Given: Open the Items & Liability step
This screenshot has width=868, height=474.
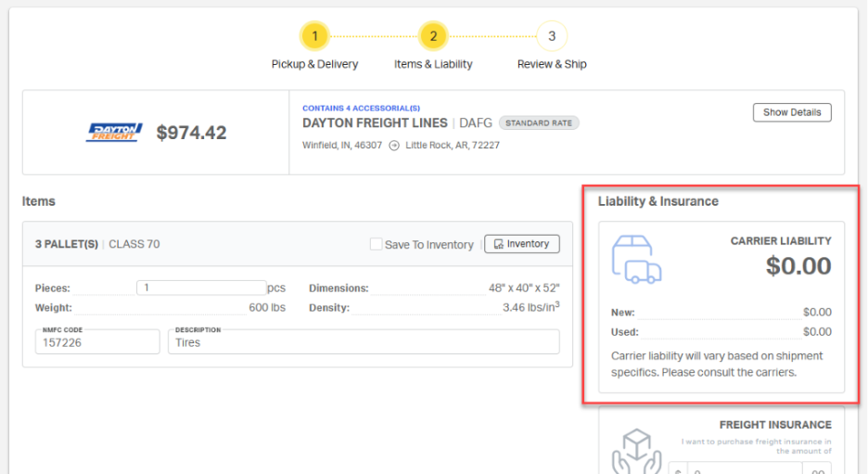Looking at the screenshot, I should [433, 64].
